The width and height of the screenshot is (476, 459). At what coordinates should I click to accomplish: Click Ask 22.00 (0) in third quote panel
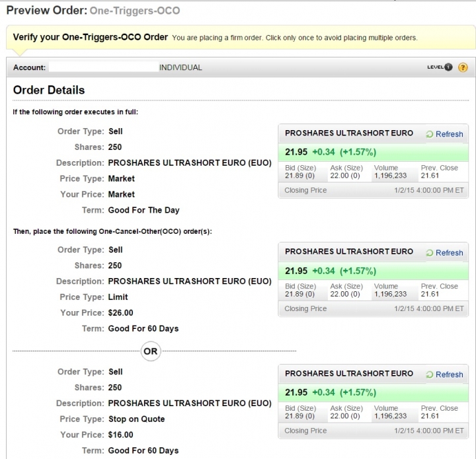tap(345, 416)
